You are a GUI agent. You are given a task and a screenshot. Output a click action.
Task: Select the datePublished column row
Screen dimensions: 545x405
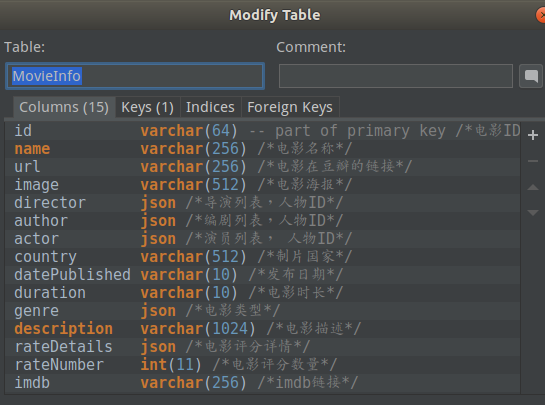click(x=262, y=275)
